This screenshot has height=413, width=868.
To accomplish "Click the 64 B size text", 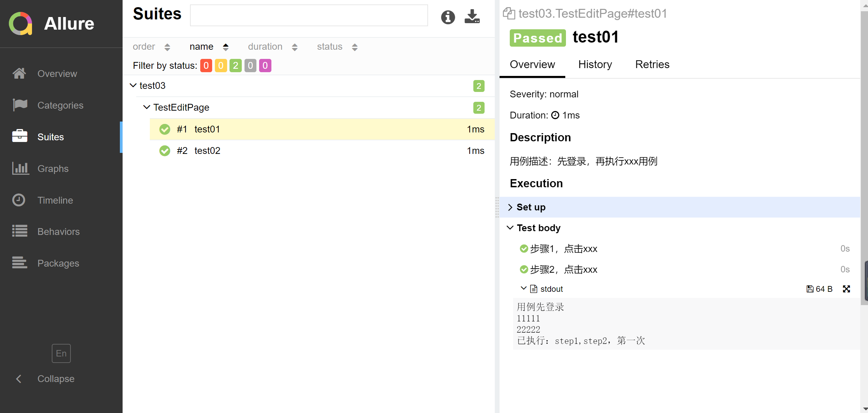I will 824,289.
